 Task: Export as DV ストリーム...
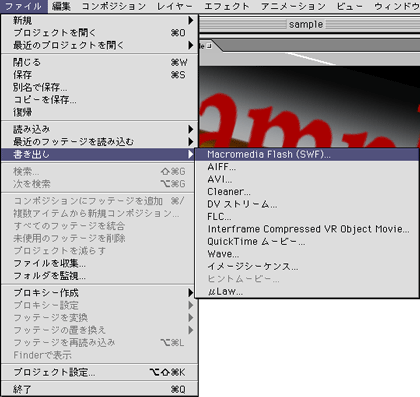click(307, 204)
